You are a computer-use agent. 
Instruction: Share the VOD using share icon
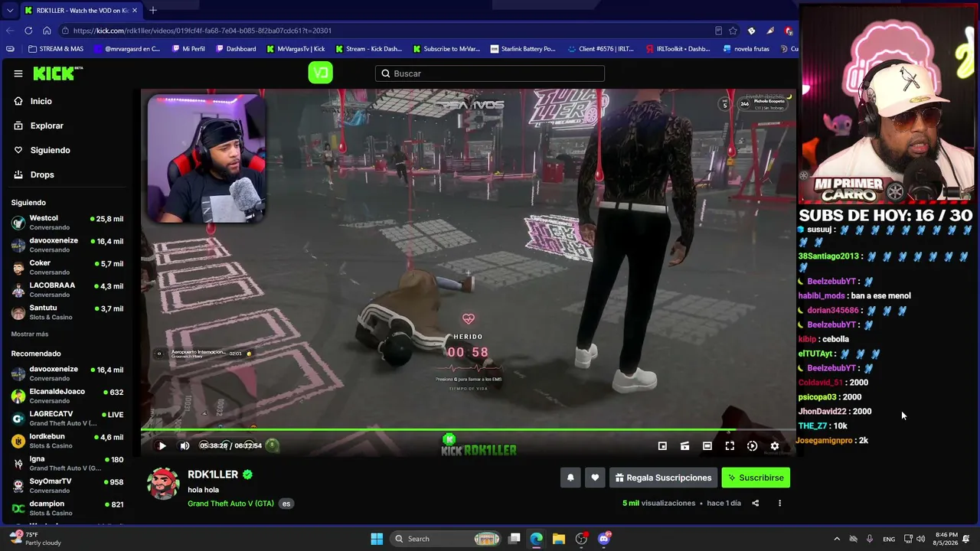click(x=756, y=504)
